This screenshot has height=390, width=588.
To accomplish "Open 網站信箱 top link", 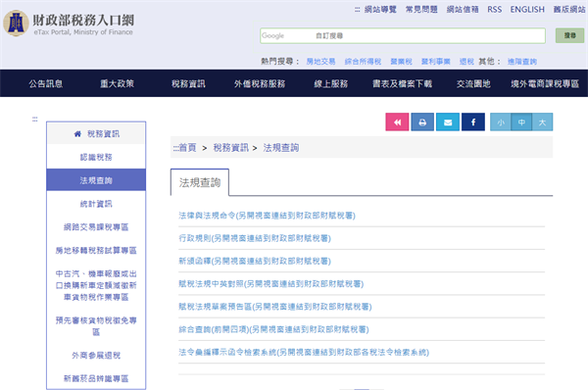I will [x=463, y=10].
